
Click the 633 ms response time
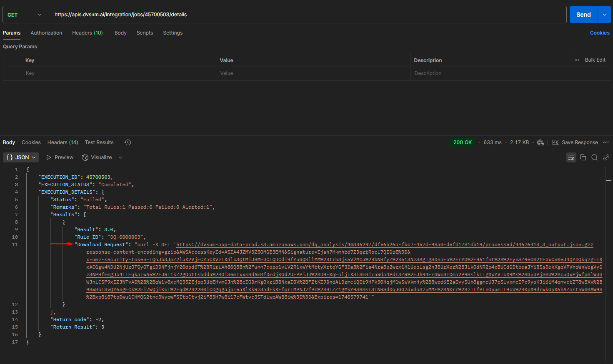point(493,142)
